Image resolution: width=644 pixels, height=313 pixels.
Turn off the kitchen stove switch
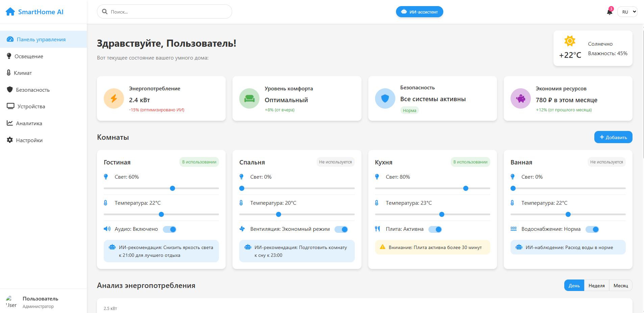[x=435, y=229]
